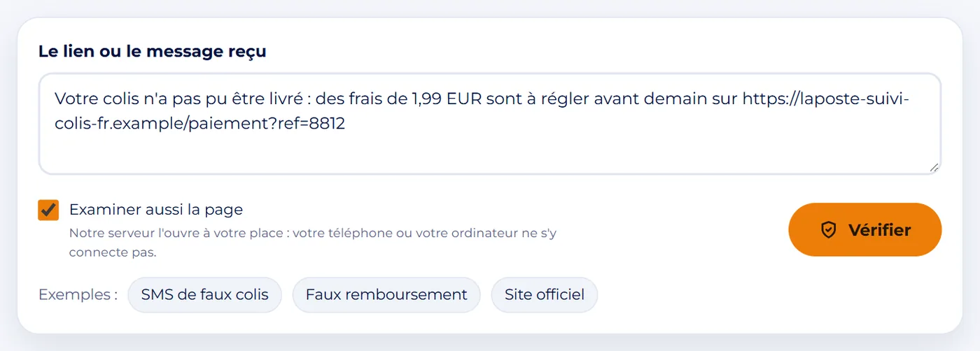Image resolution: width=980 pixels, height=351 pixels.
Task: Load the 'Site officiel' example
Action: click(x=545, y=294)
